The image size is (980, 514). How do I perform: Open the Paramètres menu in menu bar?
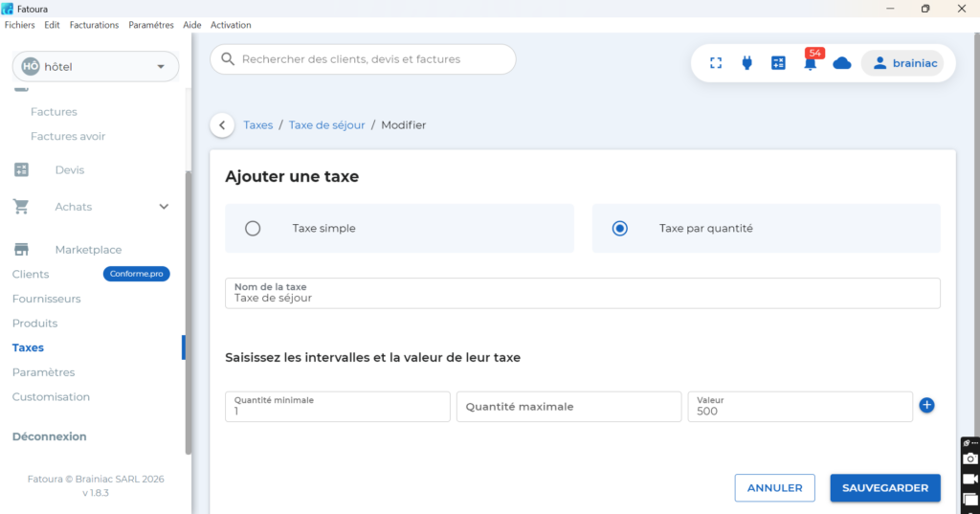[x=151, y=25]
